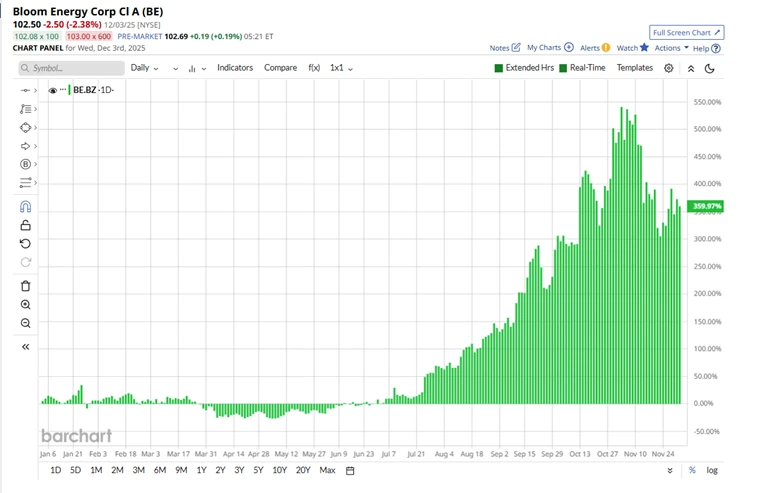Open the Daily interval dropdown
This screenshot has width=780, height=493.
144,68
